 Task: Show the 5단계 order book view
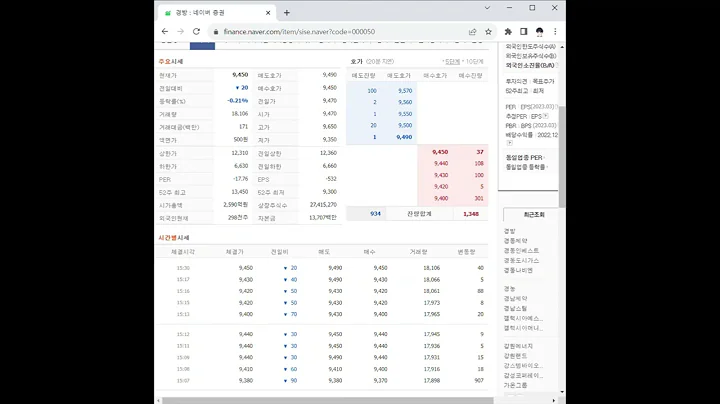click(x=452, y=62)
